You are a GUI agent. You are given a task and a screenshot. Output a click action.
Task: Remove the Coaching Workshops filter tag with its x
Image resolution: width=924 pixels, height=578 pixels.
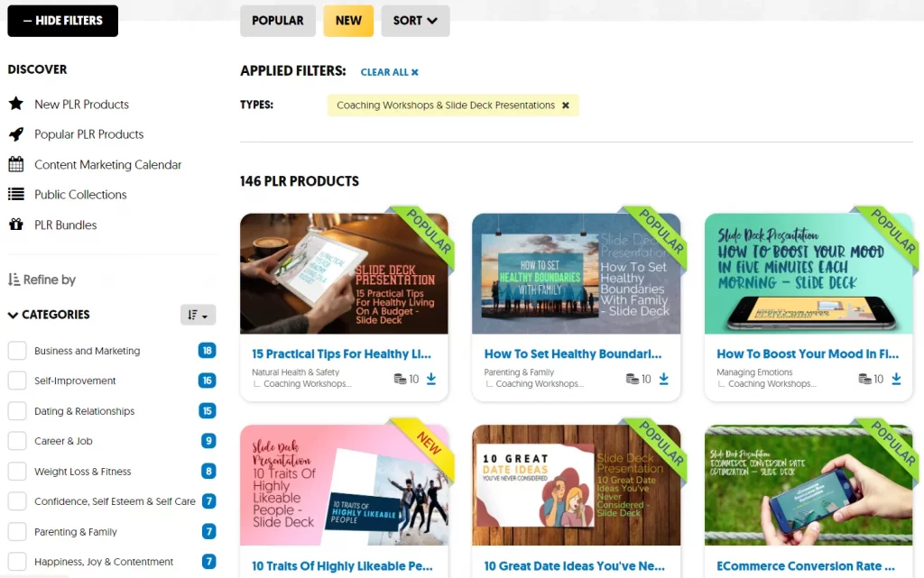566,106
